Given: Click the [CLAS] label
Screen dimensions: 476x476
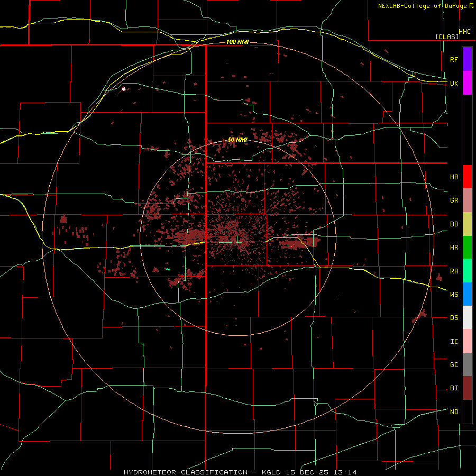Looking at the screenshot, I should (x=447, y=36).
